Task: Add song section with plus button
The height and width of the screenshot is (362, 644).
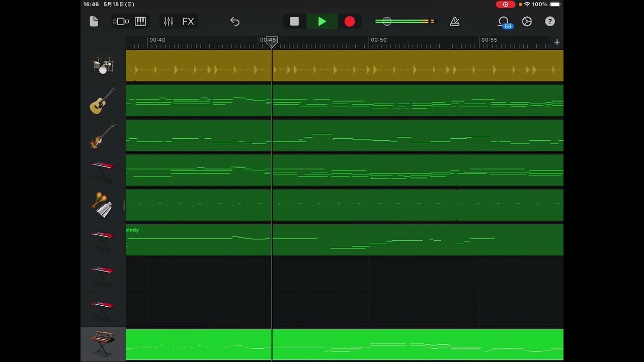Action: 557,42
